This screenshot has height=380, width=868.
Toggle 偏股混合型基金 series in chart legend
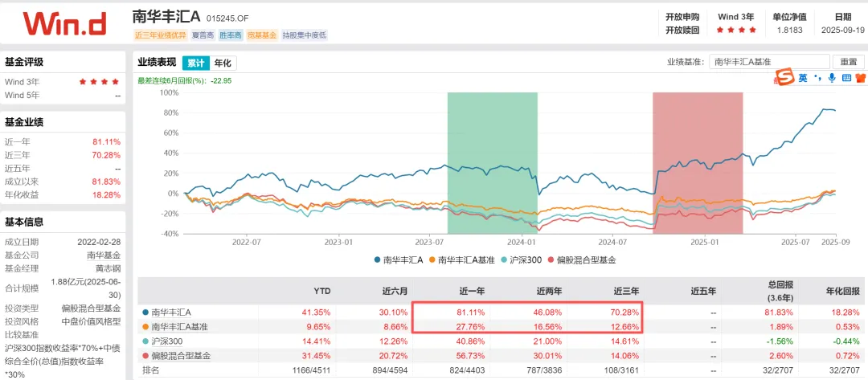[581, 259]
